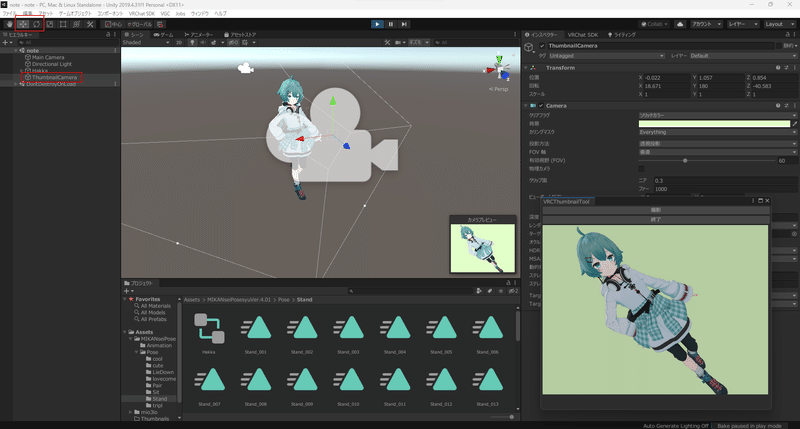
Task: Click the green Y-axis move arrow
Action: click(333, 102)
